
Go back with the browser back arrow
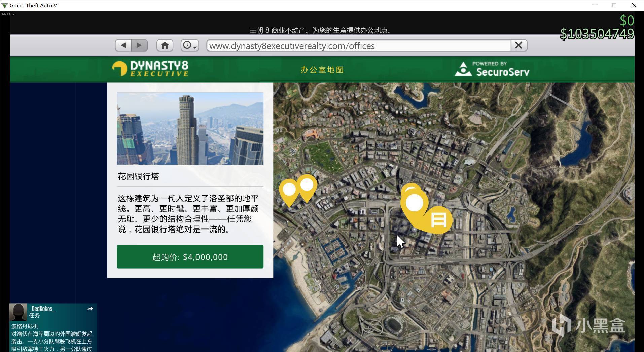(123, 45)
